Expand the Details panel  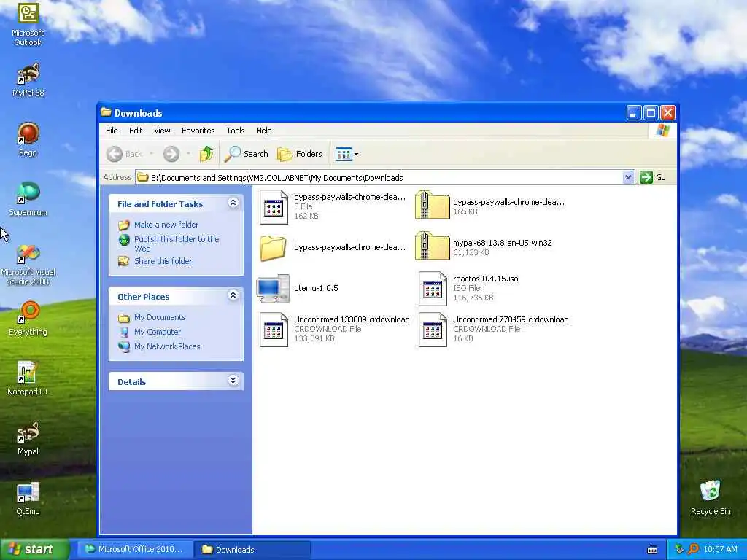[233, 381]
